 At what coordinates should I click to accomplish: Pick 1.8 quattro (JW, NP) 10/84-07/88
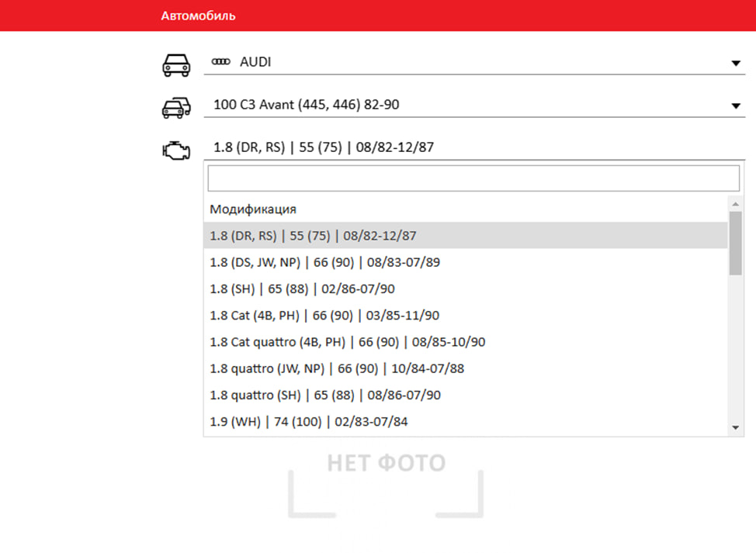tap(465, 368)
